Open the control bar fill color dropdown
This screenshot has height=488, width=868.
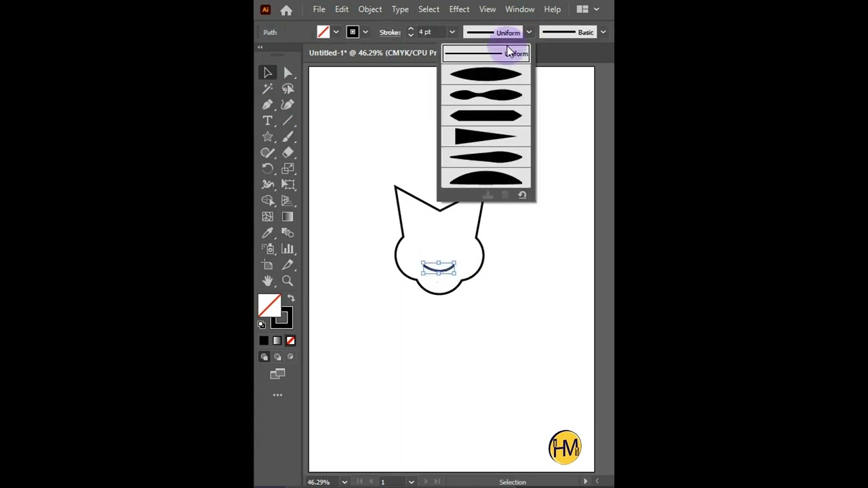tap(336, 32)
